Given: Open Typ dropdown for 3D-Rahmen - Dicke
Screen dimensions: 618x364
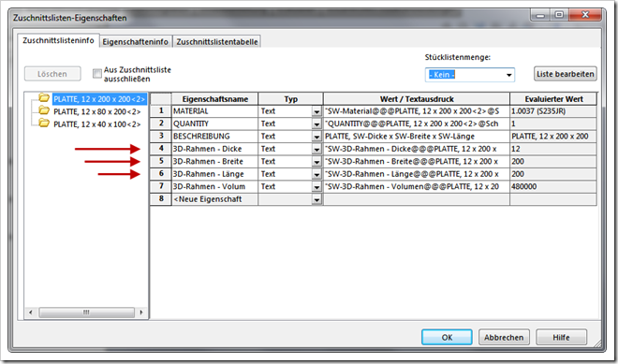Looking at the screenshot, I should pos(316,150).
